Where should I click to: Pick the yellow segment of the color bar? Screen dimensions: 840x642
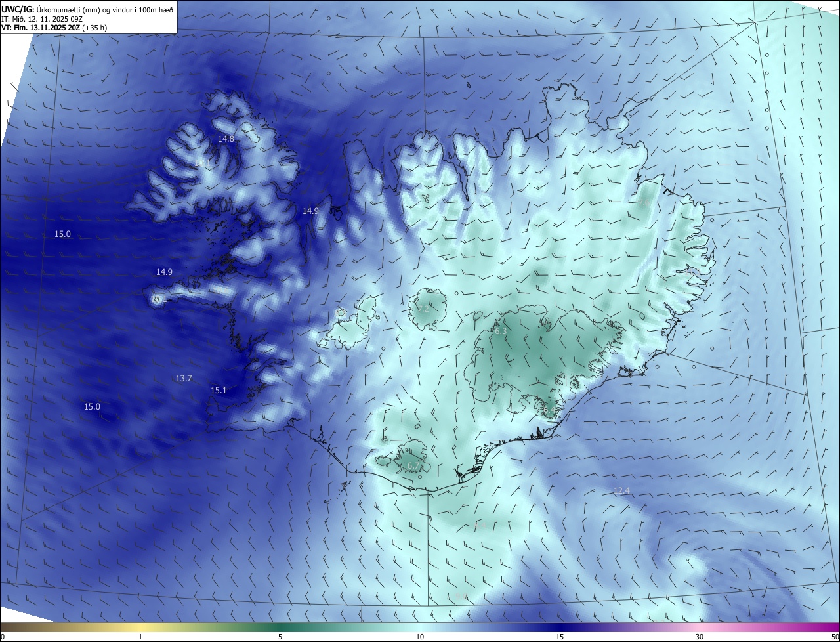(140, 627)
